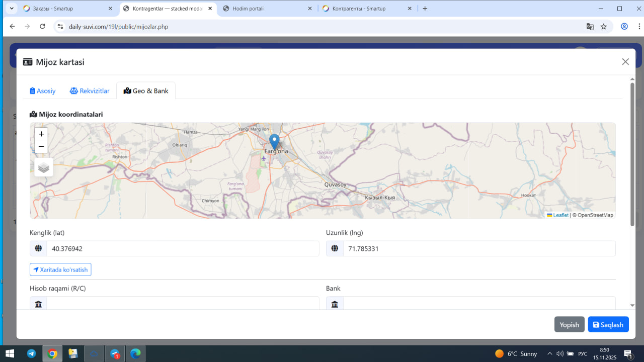
Task: Switch to the Rekvizitlar tab
Action: pyautogui.click(x=90, y=91)
